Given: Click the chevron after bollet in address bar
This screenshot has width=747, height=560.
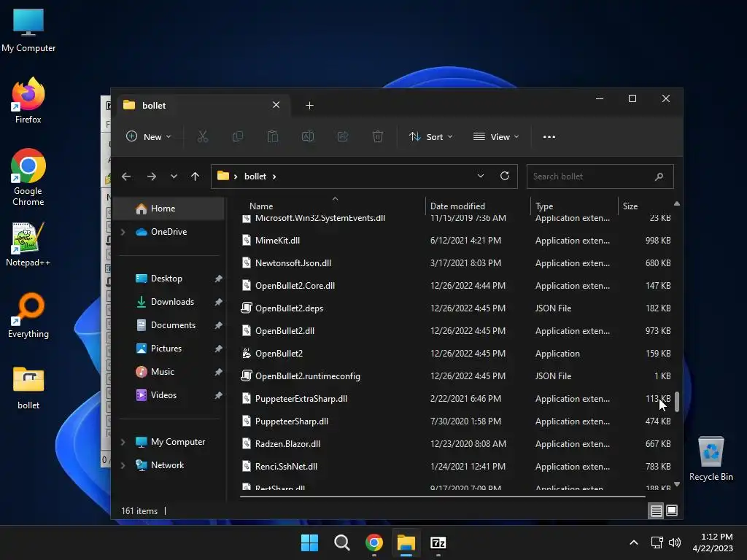Looking at the screenshot, I should [274, 176].
